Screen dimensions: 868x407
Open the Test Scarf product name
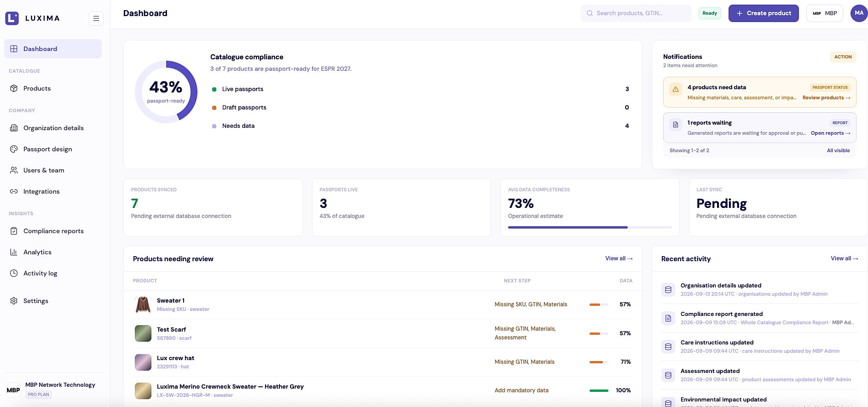click(171, 330)
